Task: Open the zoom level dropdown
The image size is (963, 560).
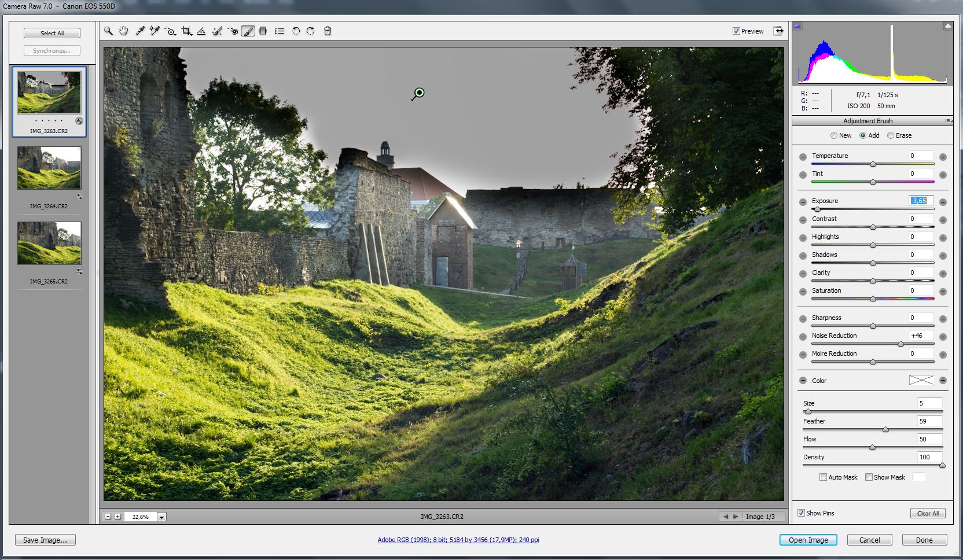Action: coord(162,517)
